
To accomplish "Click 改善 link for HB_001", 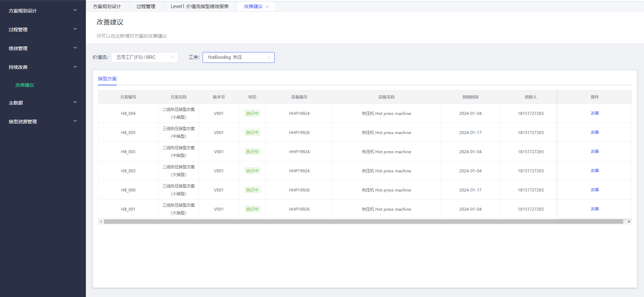I will click(595, 209).
